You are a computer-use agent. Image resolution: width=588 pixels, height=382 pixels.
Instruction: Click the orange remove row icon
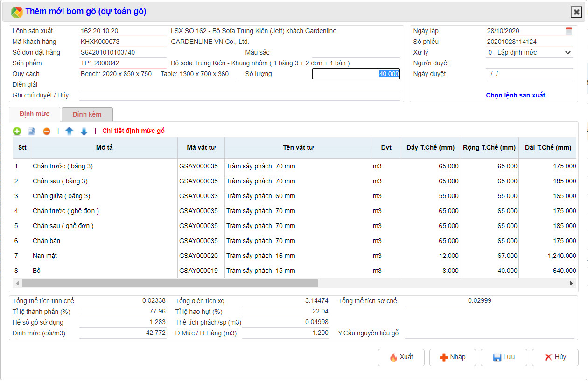[x=47, y=132]
